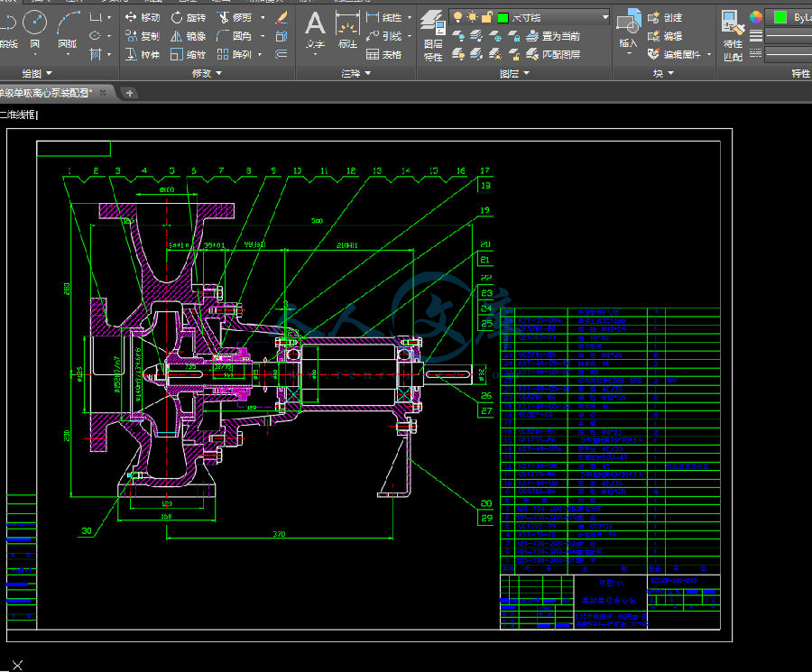
Task: Pick the Rectangle tool in the Draw panel
Action: (x=96, y=18)
